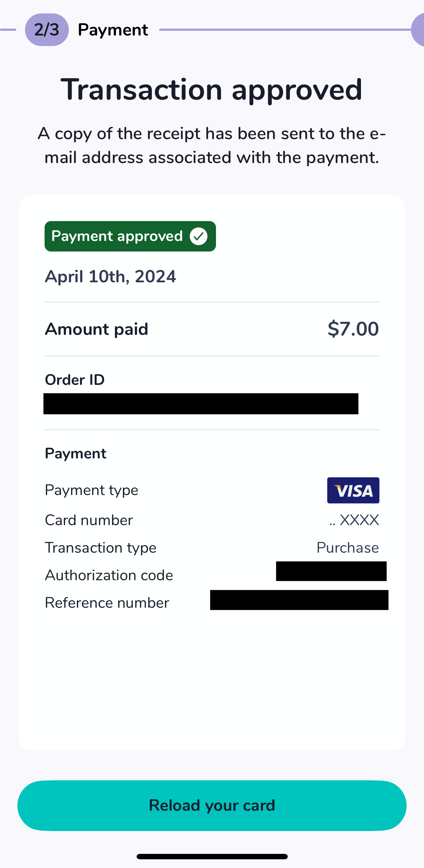Tap the Reload your card button
Viewport: 424px width, 868px height.
pos(212,805)
